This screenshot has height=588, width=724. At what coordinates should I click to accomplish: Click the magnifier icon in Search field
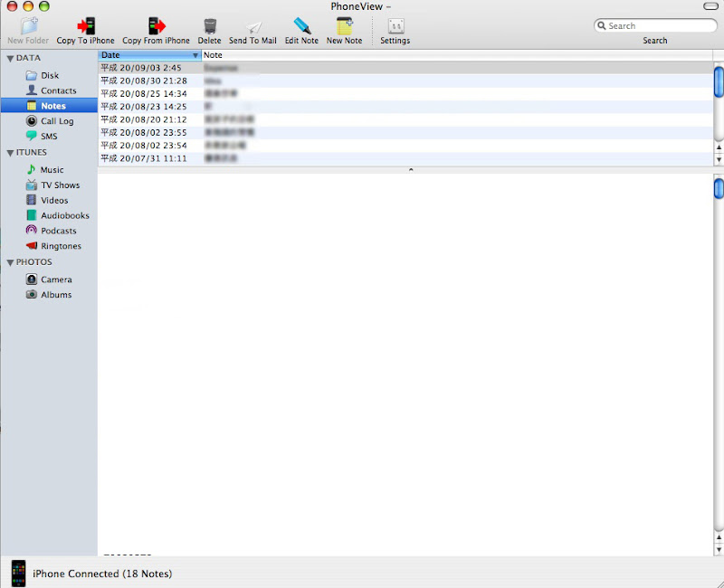tap(602, 26)
